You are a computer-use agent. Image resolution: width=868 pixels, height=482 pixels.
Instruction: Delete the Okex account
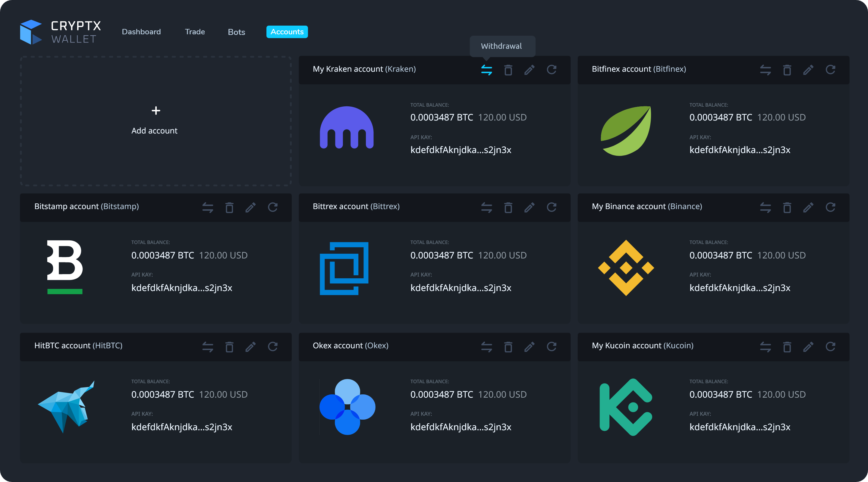coord(508,347)
